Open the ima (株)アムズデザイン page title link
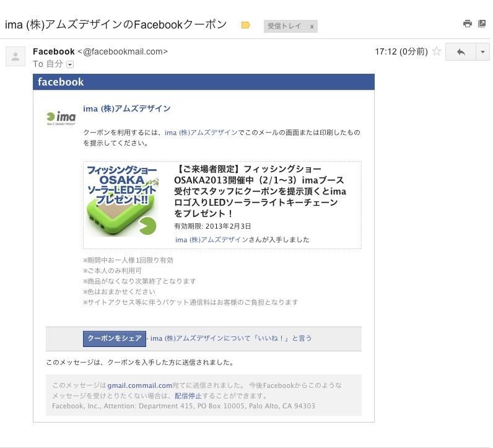The height and width of the screenshot is (448, 493). pyautogui.click(x=126, y=108)
